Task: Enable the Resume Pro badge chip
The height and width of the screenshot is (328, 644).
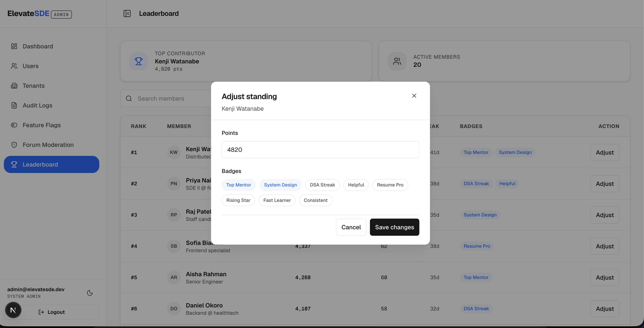Action: click(390, 185)
